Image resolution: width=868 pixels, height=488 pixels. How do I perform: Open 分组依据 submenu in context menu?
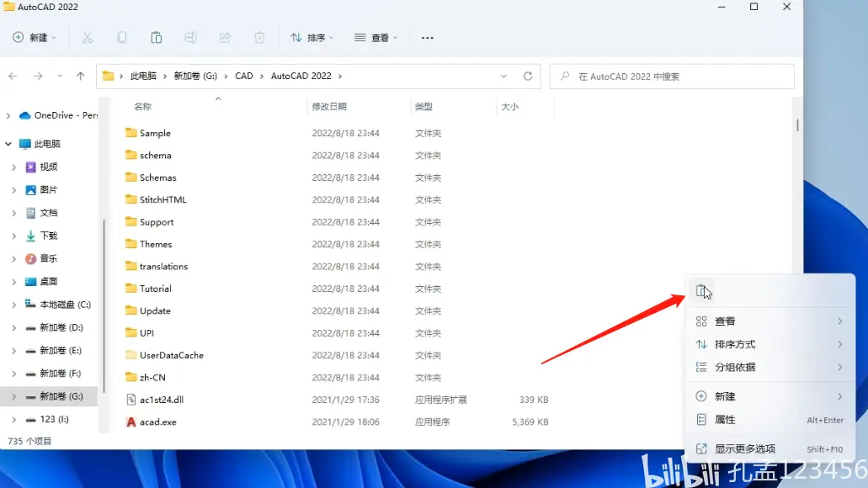pos(769,368)
